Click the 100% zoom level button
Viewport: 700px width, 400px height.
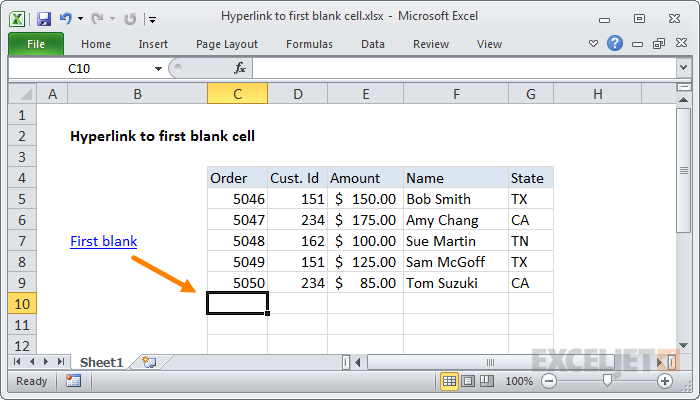pyautogui.click(x=519, y=381)
